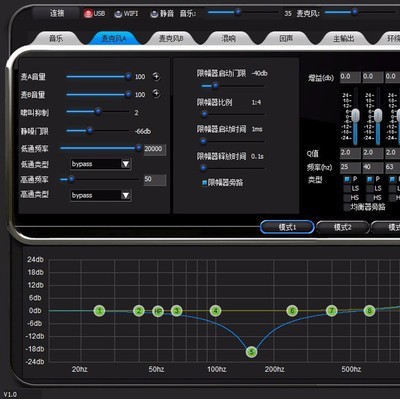Select EQ node 4 on the graph
Screen dimensions: 400x400
tap(216, 311)
